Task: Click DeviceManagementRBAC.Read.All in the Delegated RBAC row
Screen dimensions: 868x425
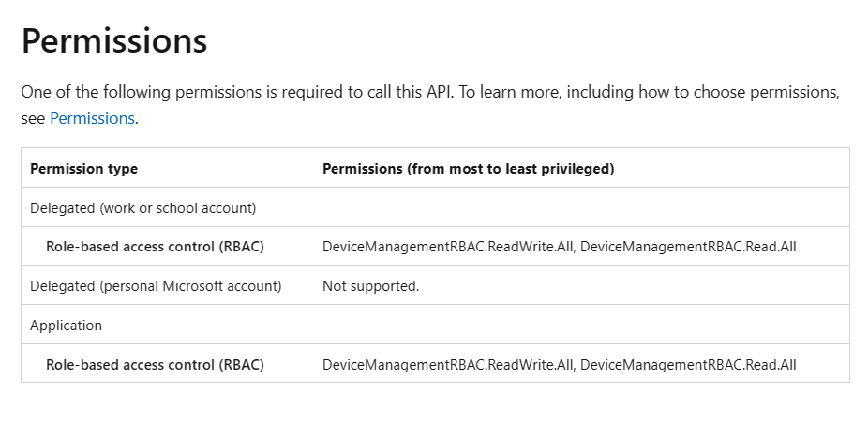Action: pos(688,247)
